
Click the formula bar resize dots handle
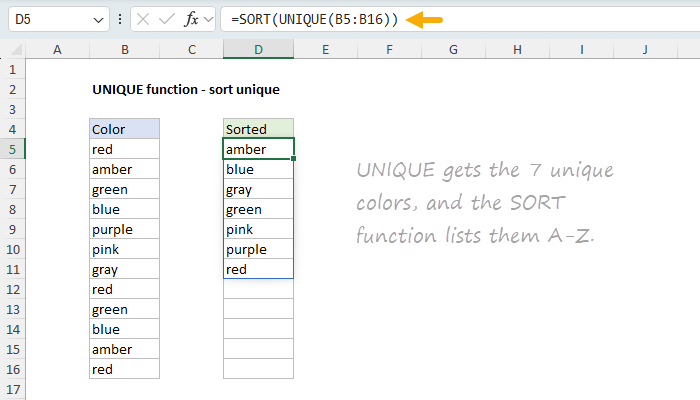pyautogui.click(x=120, y=20)
